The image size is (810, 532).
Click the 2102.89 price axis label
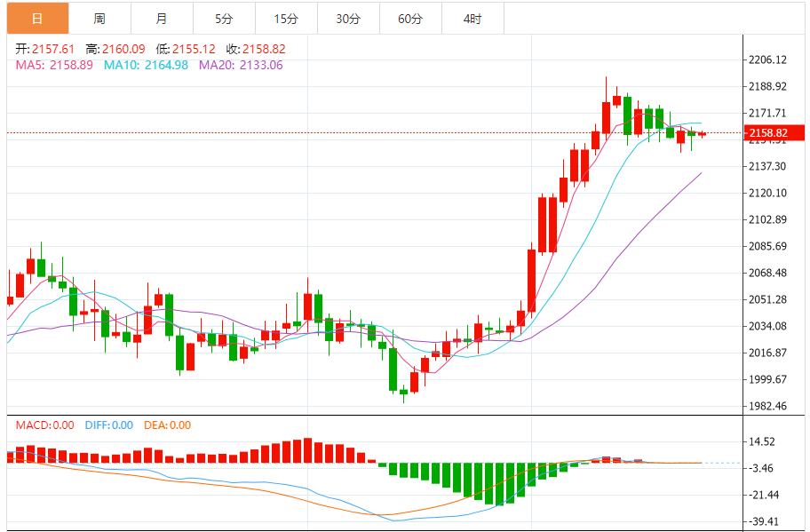click(x=767, y=219)
